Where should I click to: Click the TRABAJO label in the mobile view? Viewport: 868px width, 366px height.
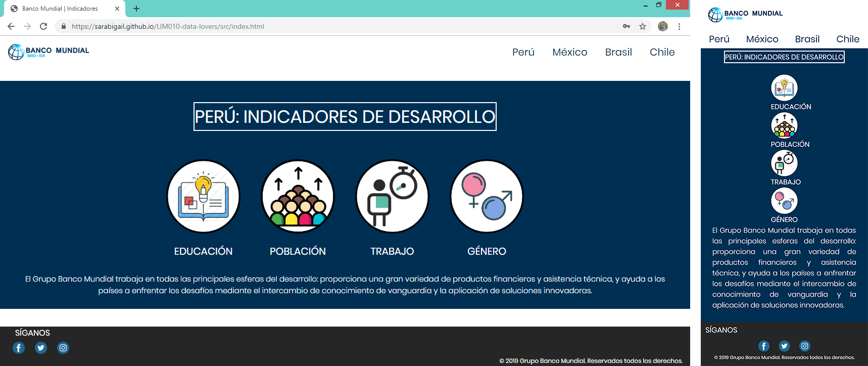786,182
